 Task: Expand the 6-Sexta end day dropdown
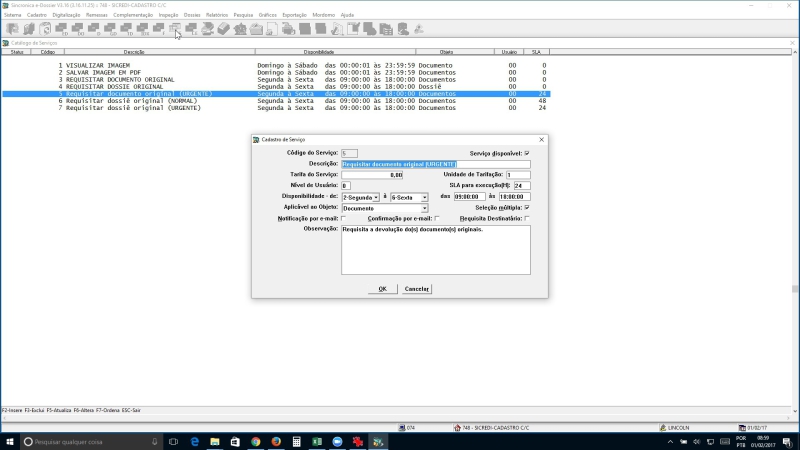pyautogui.click(x=424, y=197)
